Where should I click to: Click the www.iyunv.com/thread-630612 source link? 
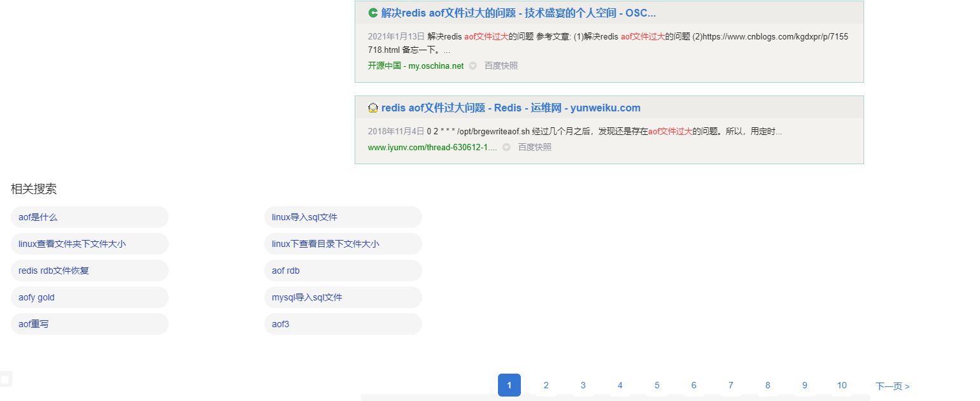[x=434, y=146]
